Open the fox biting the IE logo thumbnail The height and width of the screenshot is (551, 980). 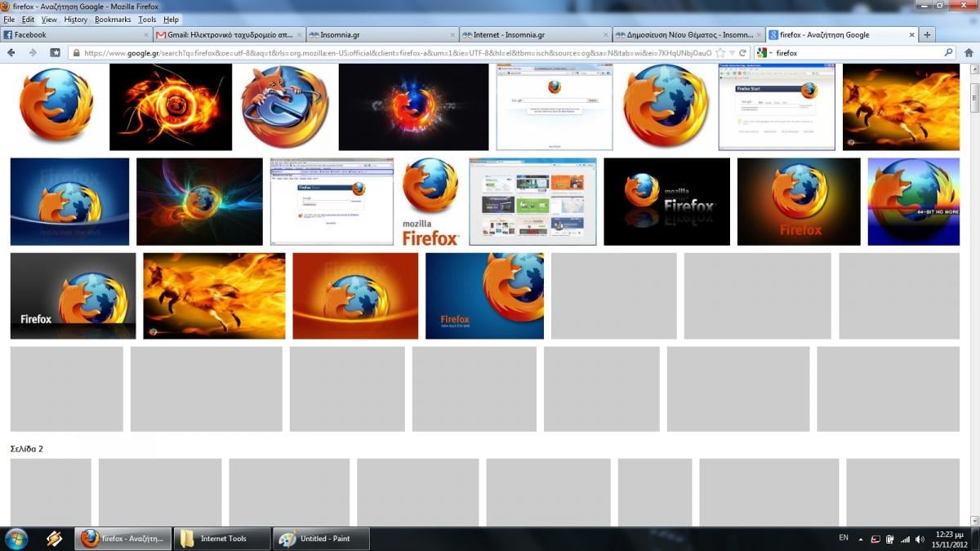point(284,107)
